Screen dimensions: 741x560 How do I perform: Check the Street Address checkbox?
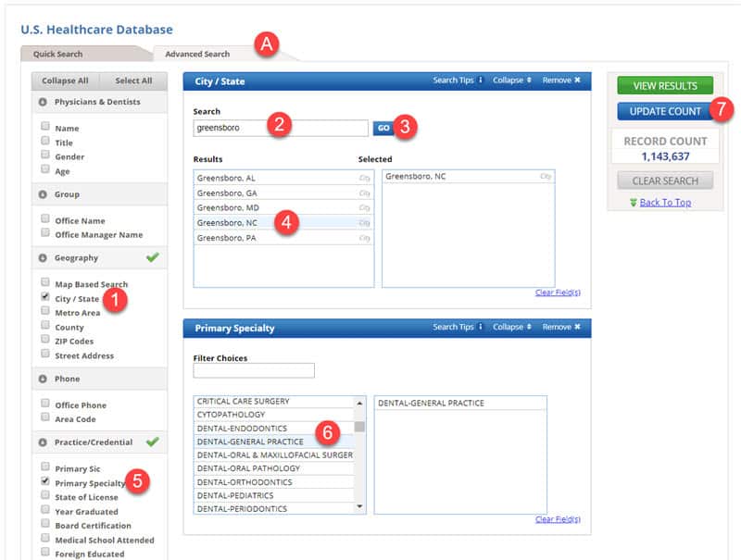44,354
